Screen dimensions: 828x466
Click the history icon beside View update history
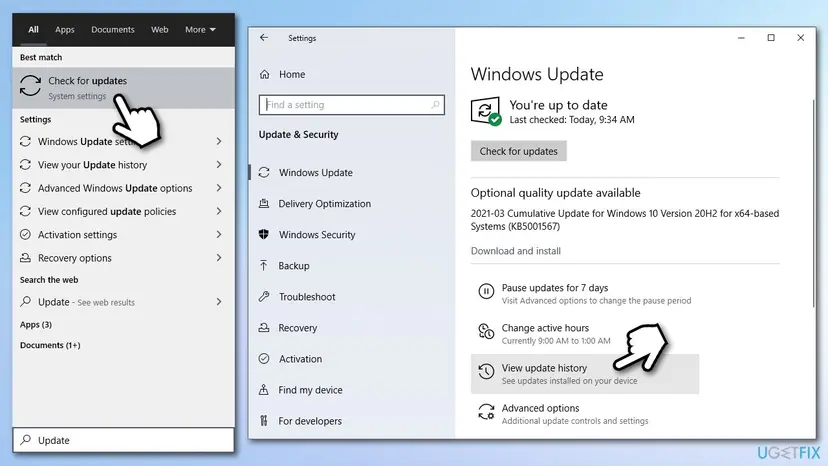click(x=486, y=371)
